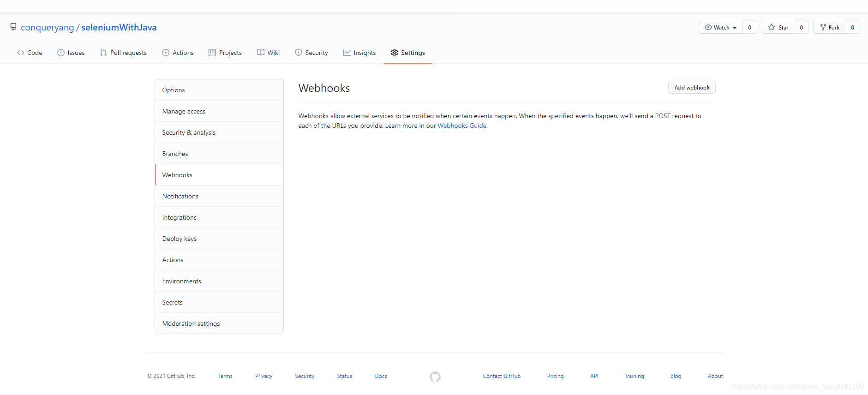Image resolution: width=868 pixels, height=395 pixels.
Task: Open Integrations settings in the sidebar
Action: pos(219,217)
